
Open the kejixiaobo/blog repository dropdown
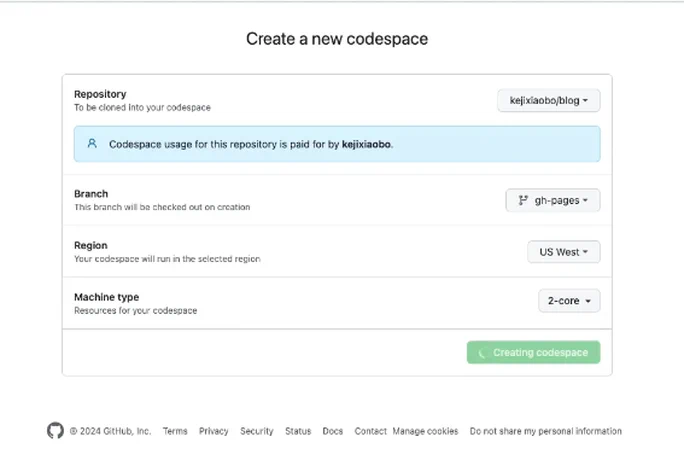(x=548, y=101)
